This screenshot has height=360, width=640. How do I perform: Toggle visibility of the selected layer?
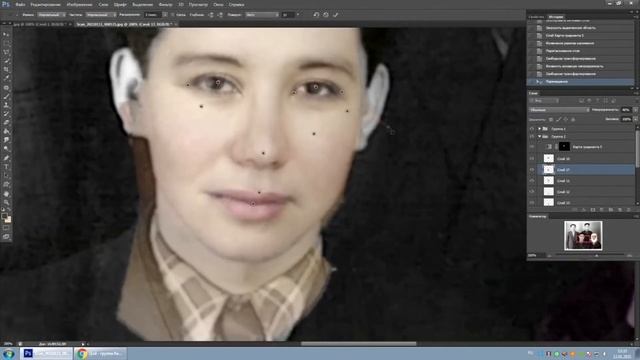point(532,169)
